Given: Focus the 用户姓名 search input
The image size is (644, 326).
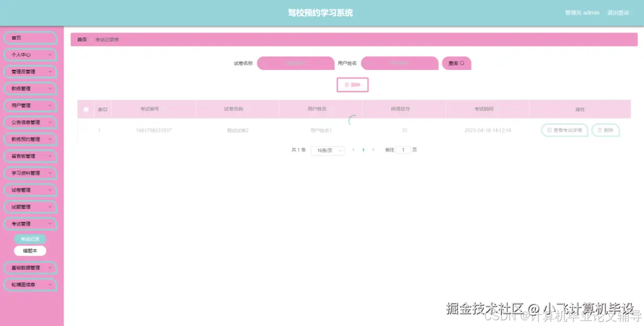Looking at the screenshot, I should pyautogui.click(x=400, y=63).
